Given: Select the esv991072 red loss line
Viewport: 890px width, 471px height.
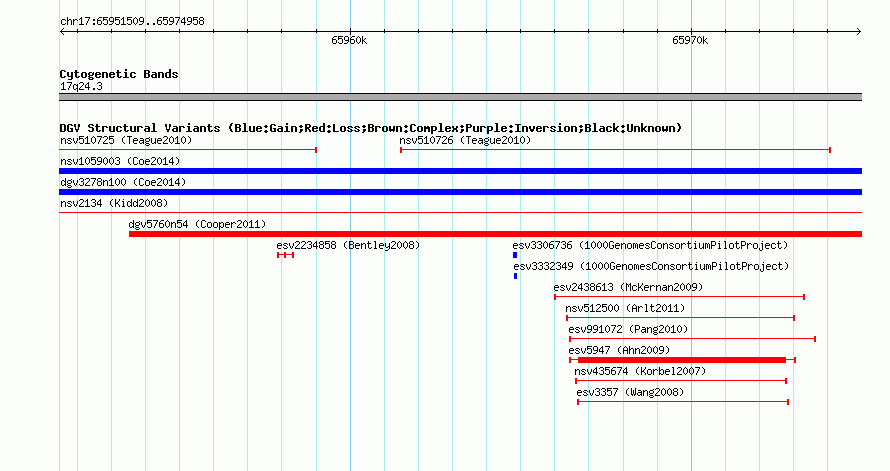Looking at the screenshot, I should pyautogui.click(x=692, y=339).
